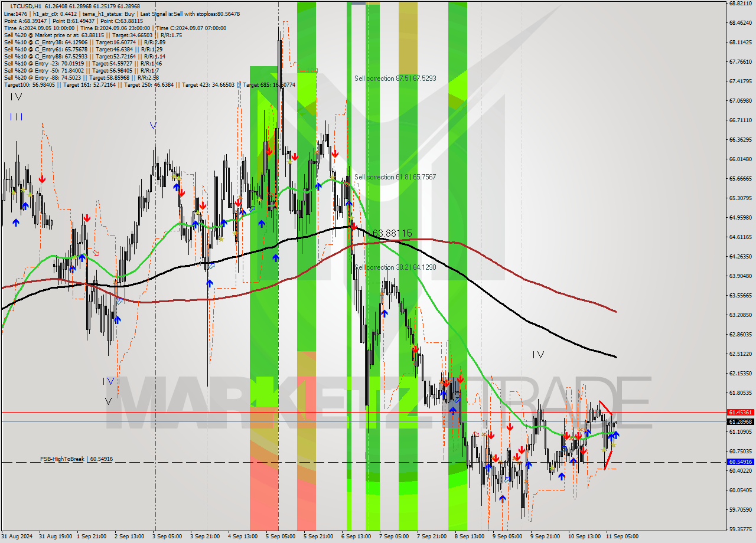Screen dimensions: 756x543
Task: Click the '3 Sep 05:00' time label
Action: 168,537
